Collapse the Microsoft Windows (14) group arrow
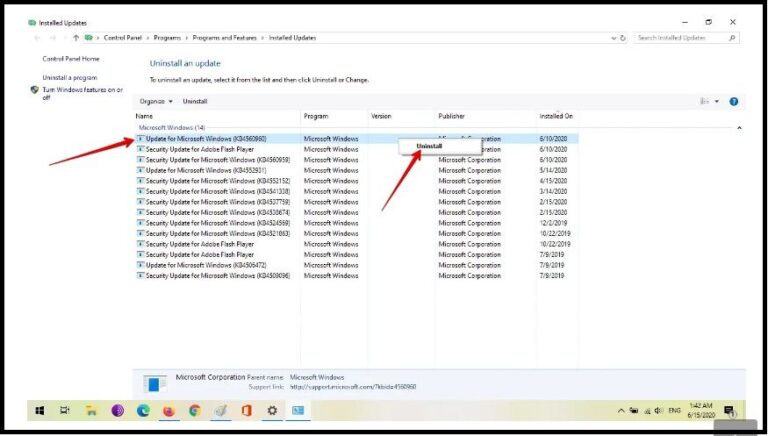The image size is (768, 436). 739,128
